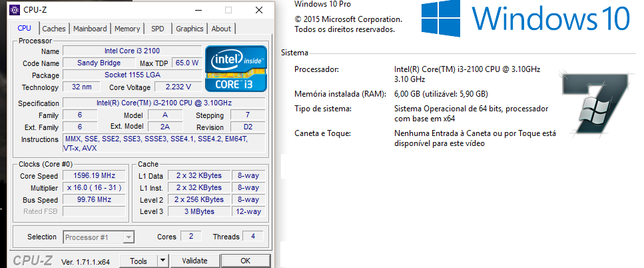Click the 2015 Microsoft Corporation copyright text
This screenshot has width=644, height=268.
click(348, 19)
